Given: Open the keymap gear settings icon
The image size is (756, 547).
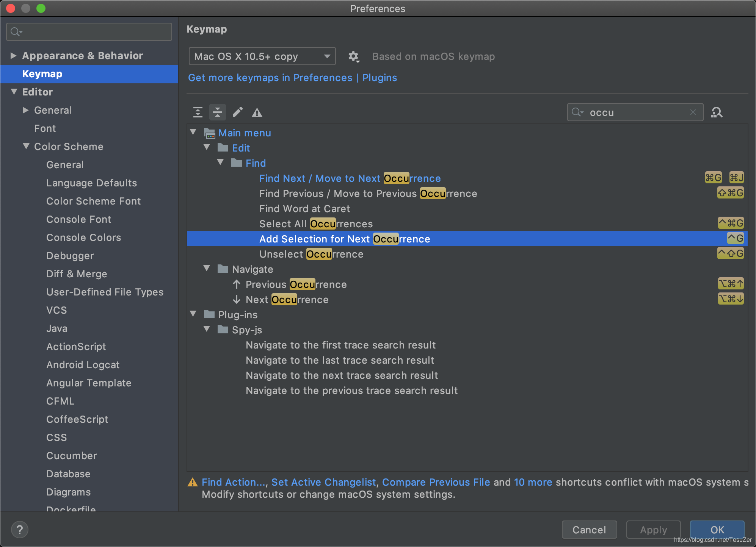Looking at the screenshot, I should (x=354, y=57).
